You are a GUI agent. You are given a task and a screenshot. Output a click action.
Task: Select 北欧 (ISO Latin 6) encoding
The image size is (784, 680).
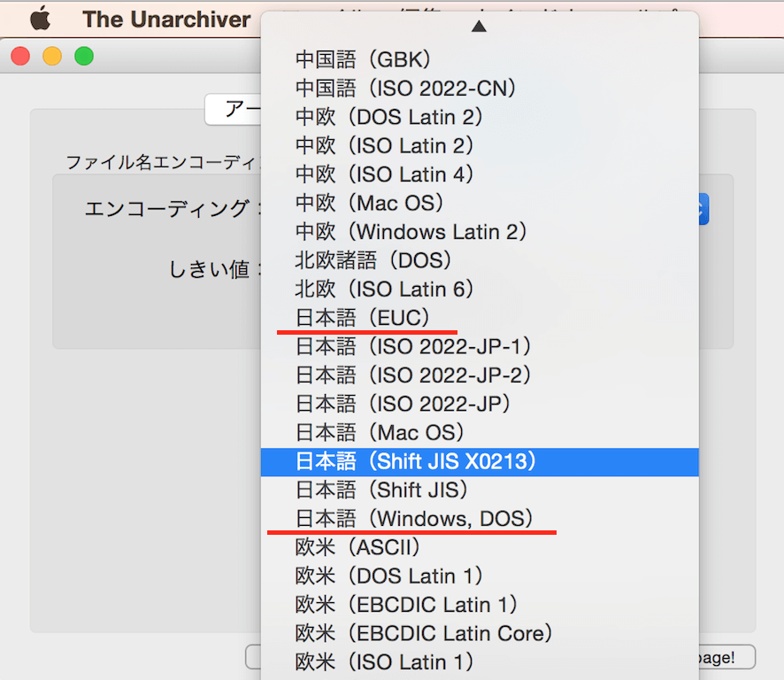click(480, 290)
